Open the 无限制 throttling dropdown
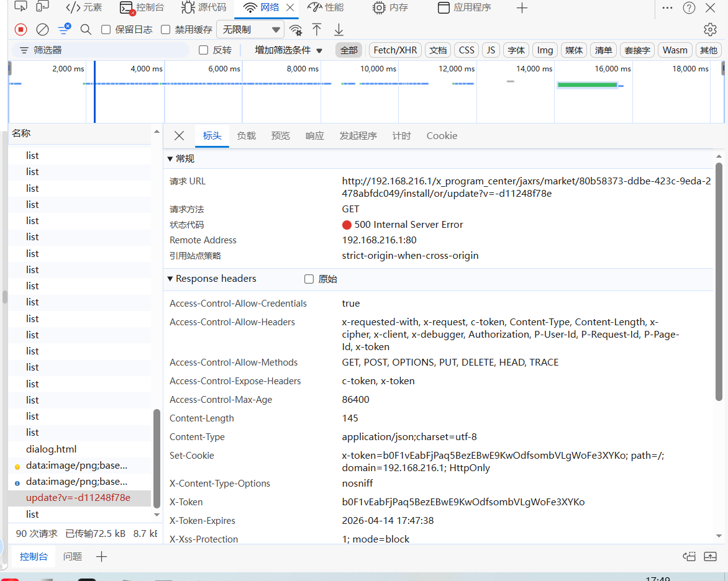728x581 pixels. [x=250, y=29]
